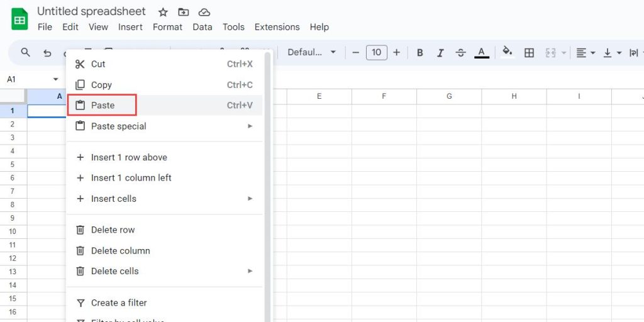Click the select all corner box
Screen dimensions: 644x322
[x=13, y=96]
